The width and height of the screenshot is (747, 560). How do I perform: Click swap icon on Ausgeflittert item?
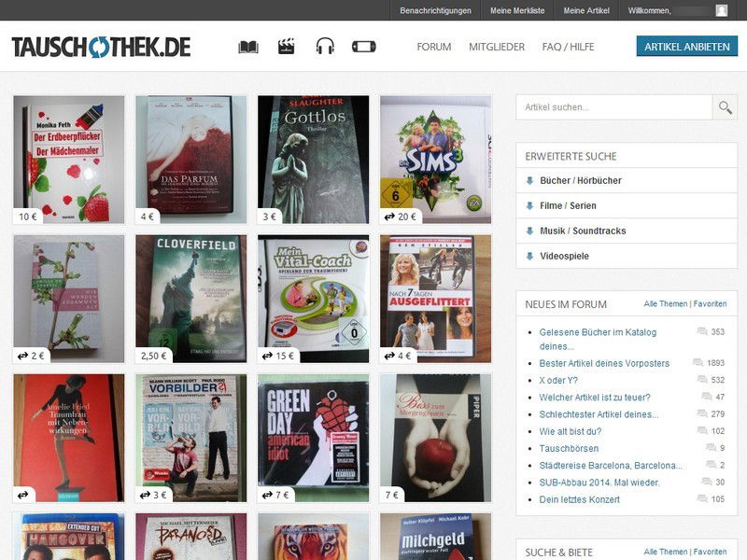[x=389, y=356]
